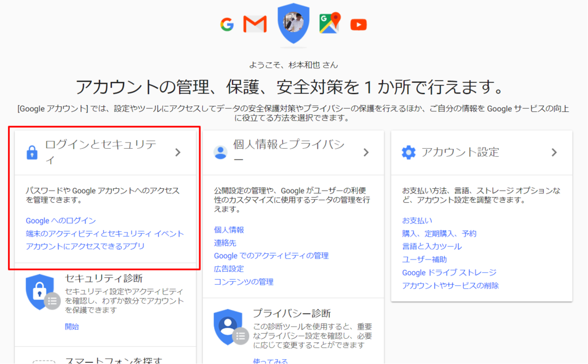Expand ログインとセキュリティ using its chevron arrow
Viewport: 588px width, 364px height.
[x=178, y=153]
